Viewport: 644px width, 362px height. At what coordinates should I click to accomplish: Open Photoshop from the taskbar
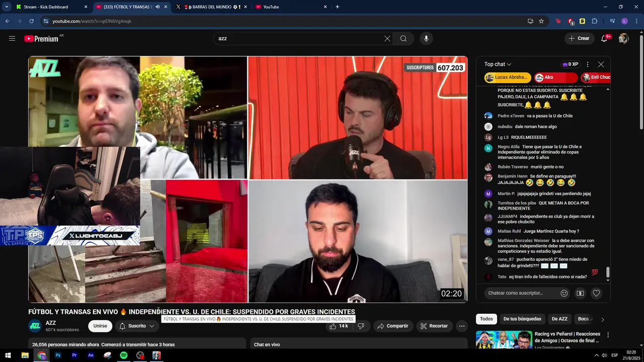[x=58, y=355]
